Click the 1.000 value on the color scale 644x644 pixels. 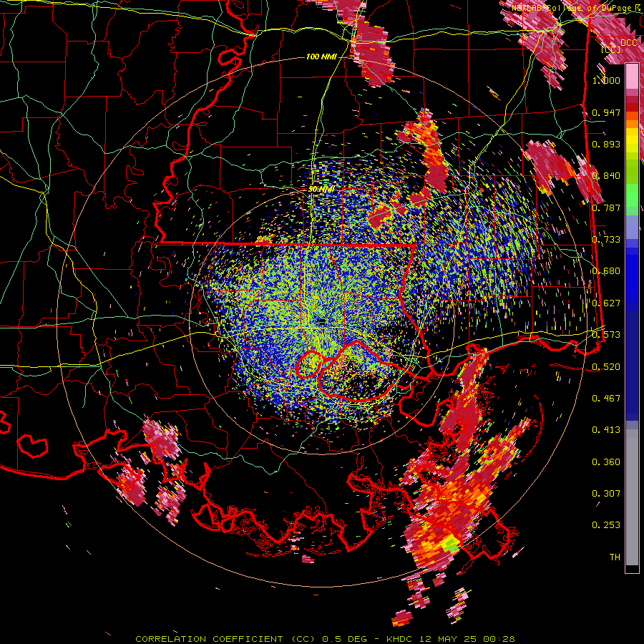[x=606, y=80]
